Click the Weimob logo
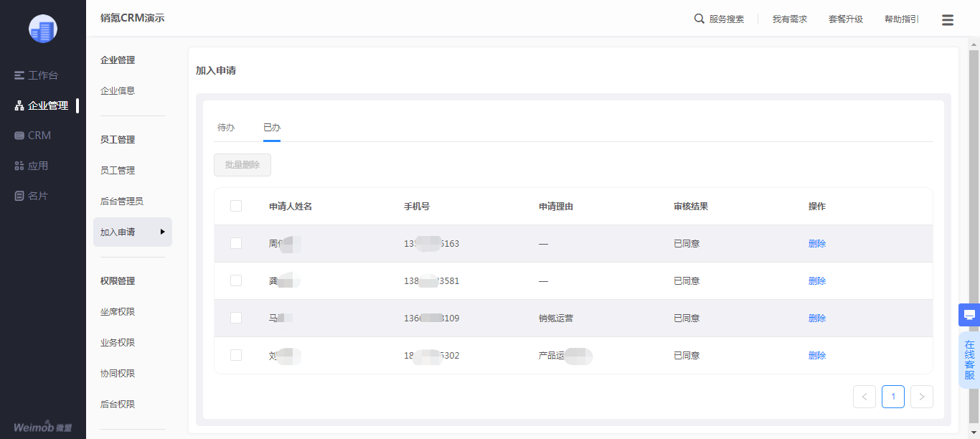Image resolution: width=980 pixels, height=439 pixels. tap(43, 426)
